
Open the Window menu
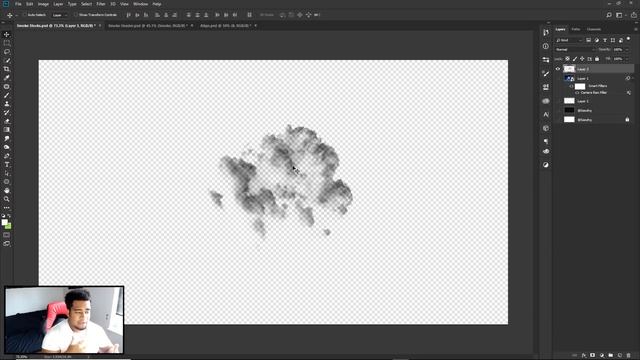coord(140,4)
